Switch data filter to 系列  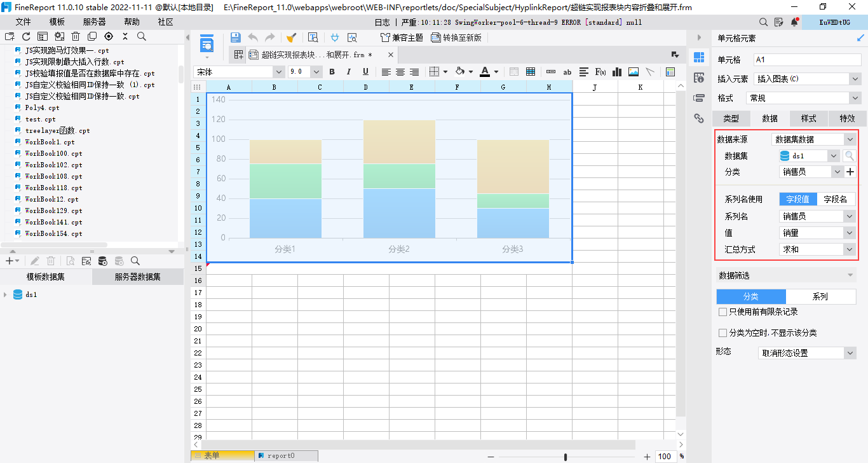[820, 296]
